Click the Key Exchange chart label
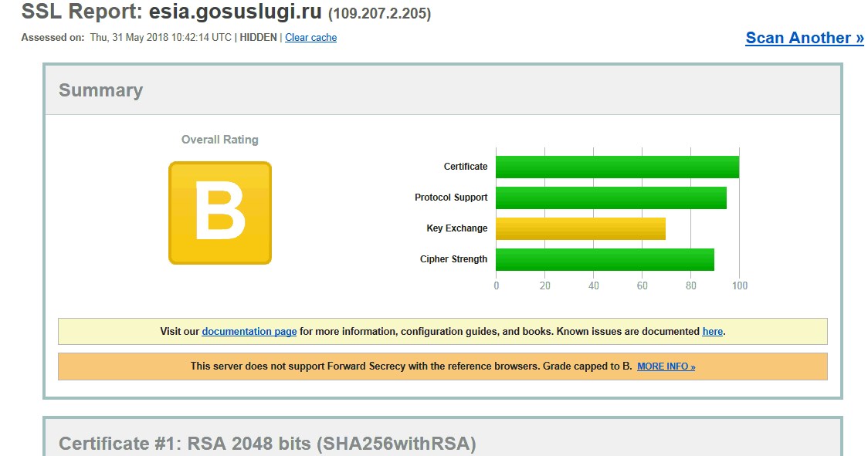The image size is (868, 456). [x=456, y=228]
